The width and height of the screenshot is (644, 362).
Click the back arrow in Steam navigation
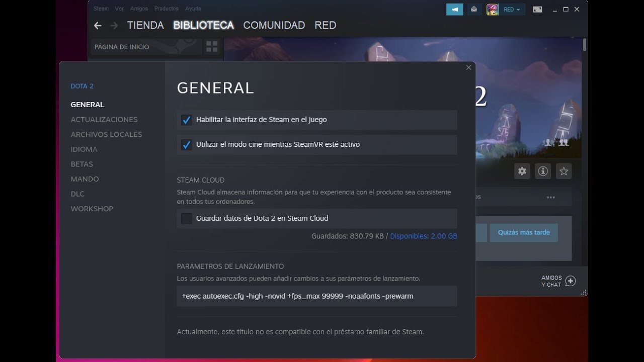[98, 25]
